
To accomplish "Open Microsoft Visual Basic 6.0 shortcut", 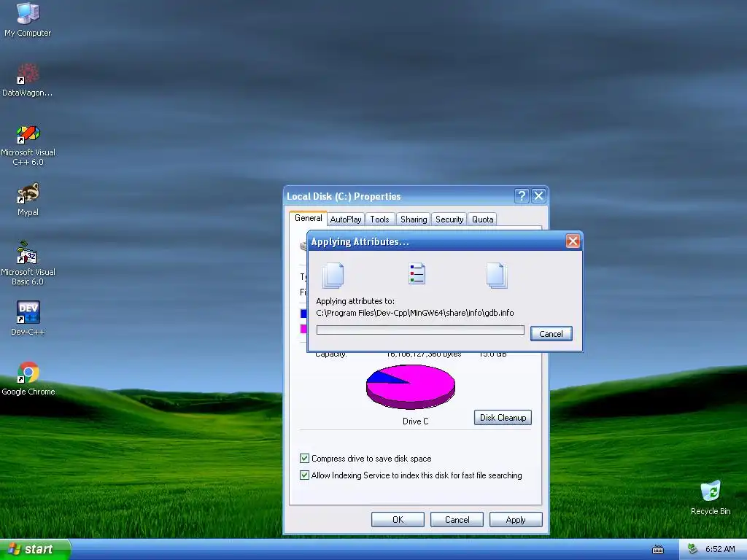I will 28,263.
